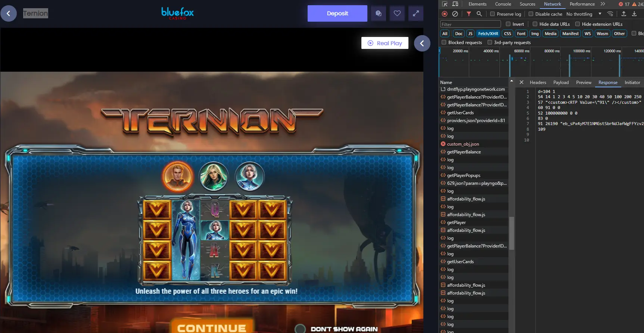This screenshot has width=644, height=333.
Task: Open the Payload tab of the request
Action: (x=561, y=83)
